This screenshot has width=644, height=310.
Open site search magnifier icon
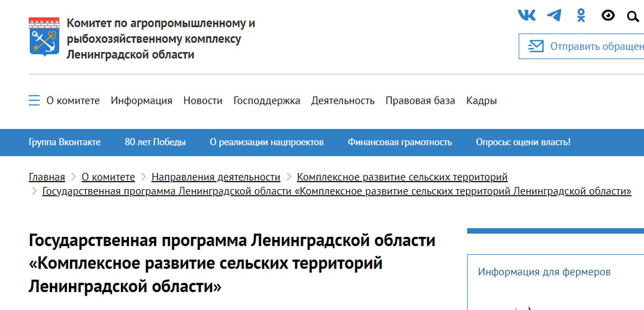(x=633, y=16)
